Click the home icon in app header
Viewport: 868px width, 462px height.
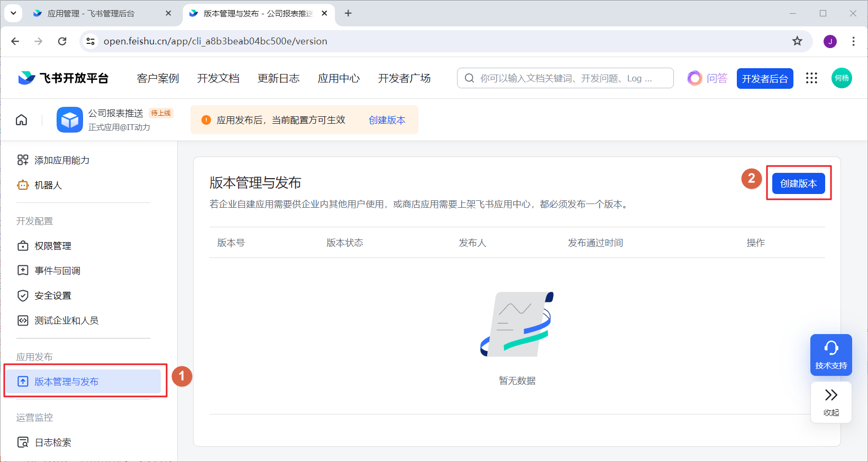pos(21,120)
